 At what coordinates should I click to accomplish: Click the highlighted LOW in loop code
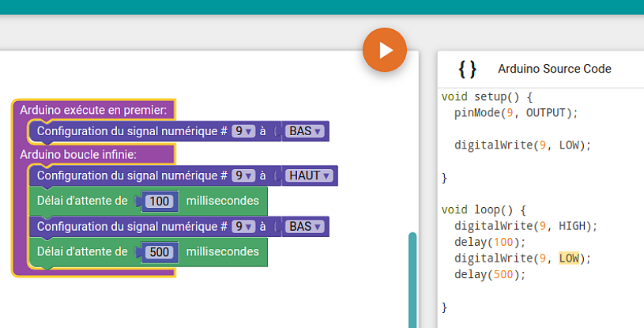click(x=569, y=258)
